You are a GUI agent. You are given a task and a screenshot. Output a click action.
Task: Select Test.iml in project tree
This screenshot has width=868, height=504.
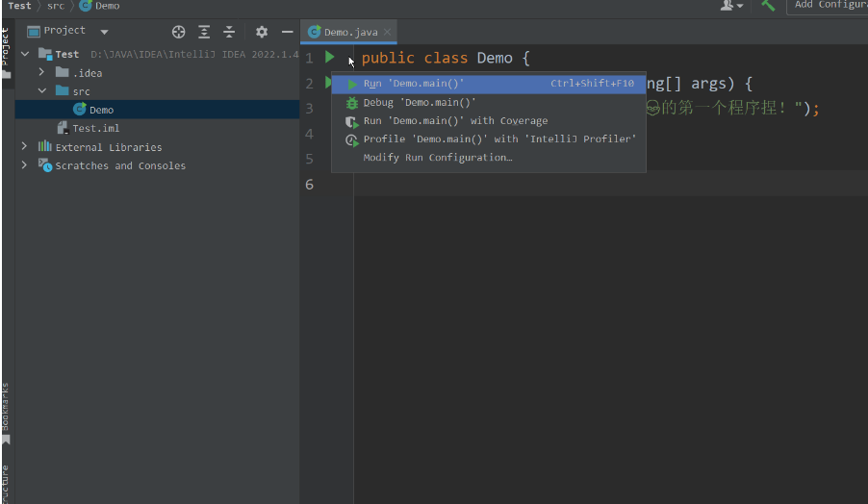[95, 128]
